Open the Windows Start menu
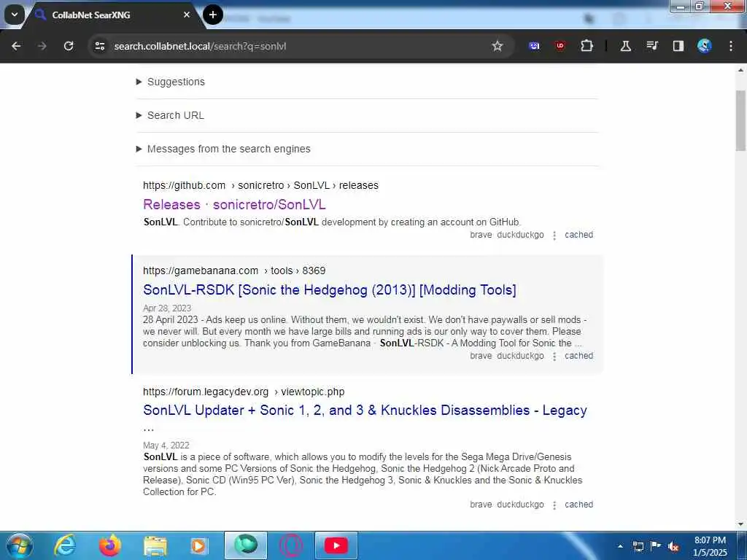This screenshot has width=747, height=560. 20,545
